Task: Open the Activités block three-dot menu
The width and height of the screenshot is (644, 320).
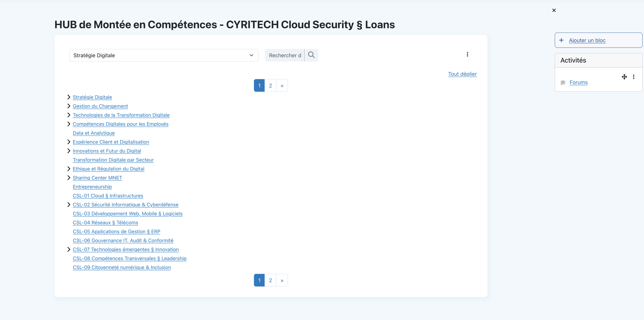Action: pos(633,77)
